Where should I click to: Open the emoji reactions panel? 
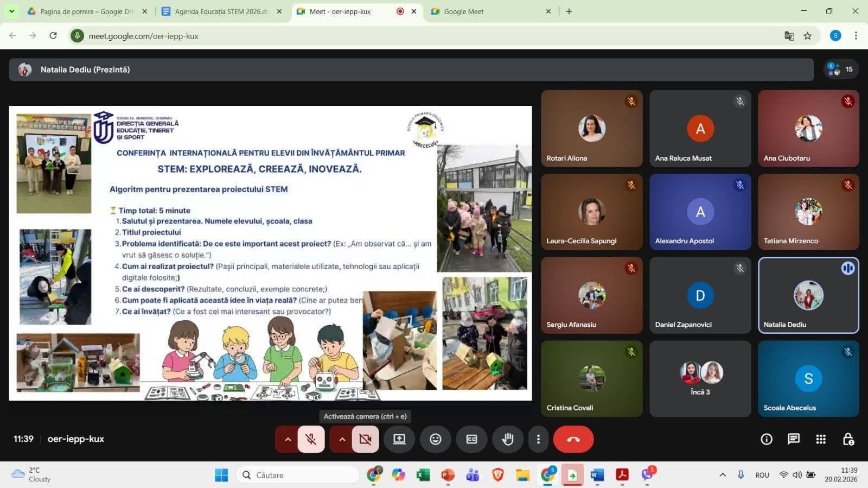point(435,439)
